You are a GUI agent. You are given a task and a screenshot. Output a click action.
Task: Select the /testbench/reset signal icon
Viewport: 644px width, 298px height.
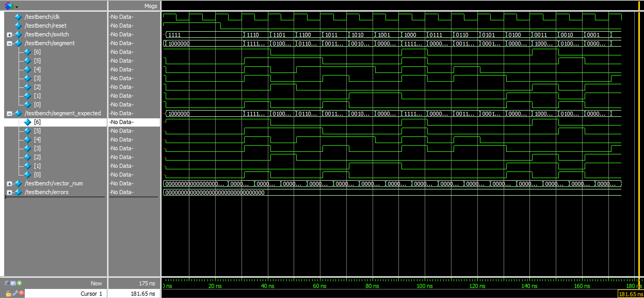tap(18, 26)
